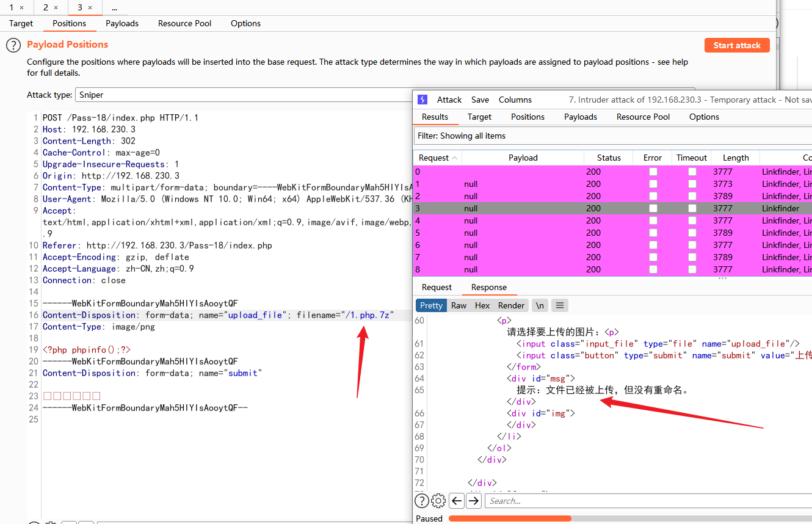Show the Request sub-tab

click(x=437, y=287)
